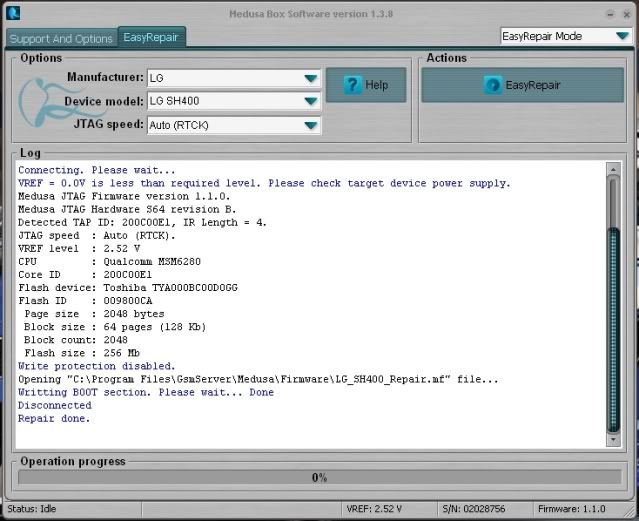Click the log vertical scrollbar thumb
639x521 pixels.
pos(613,329)
